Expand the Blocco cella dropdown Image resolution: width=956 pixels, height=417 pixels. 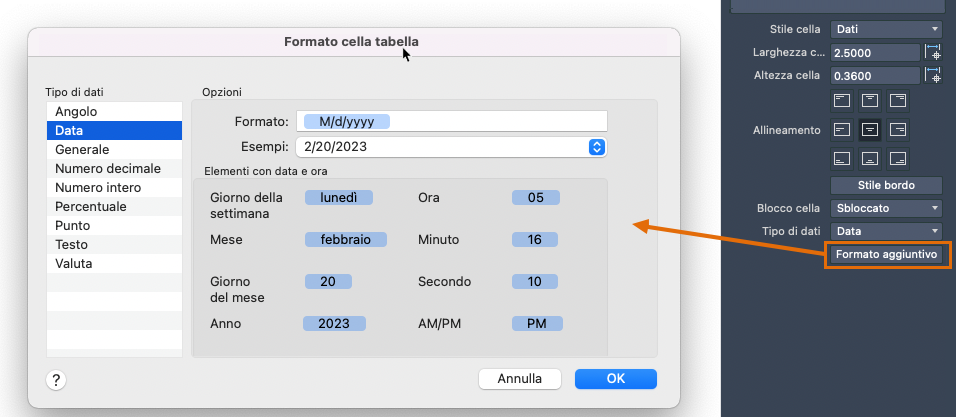tap(887, 208)
